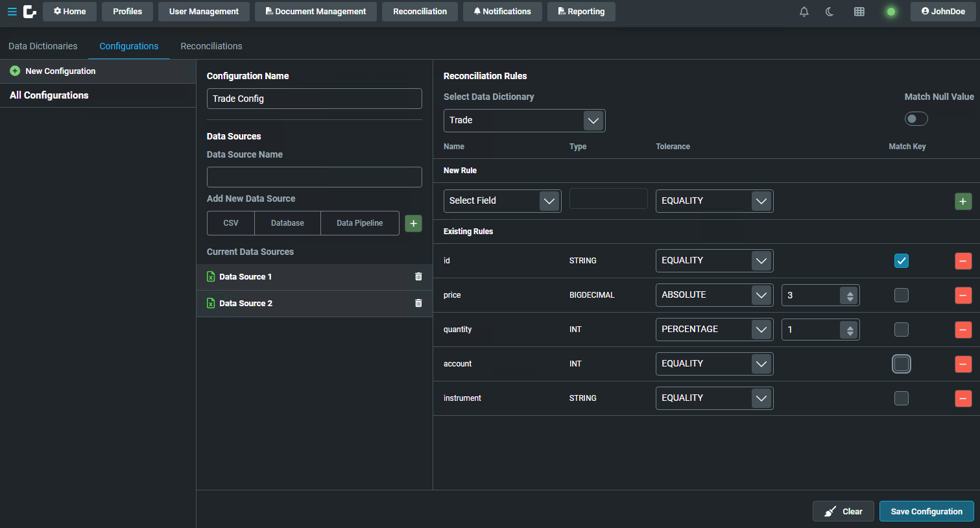Screen dimensions: 980x528
Task: Open the grid apps icon
Action: tap(859, 12)
